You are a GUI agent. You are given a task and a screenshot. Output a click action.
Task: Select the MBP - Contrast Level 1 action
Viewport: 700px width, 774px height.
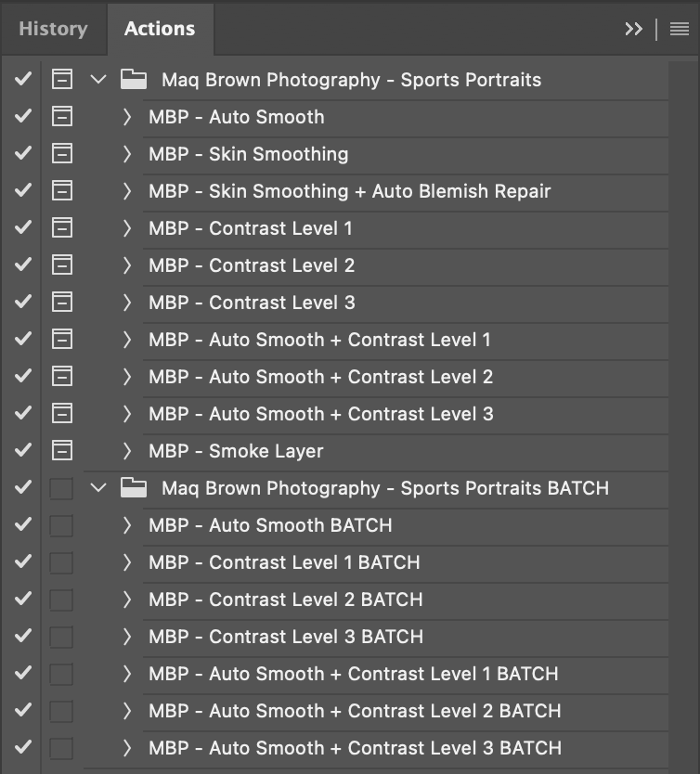pyautogui.click(x=251, y=228)
